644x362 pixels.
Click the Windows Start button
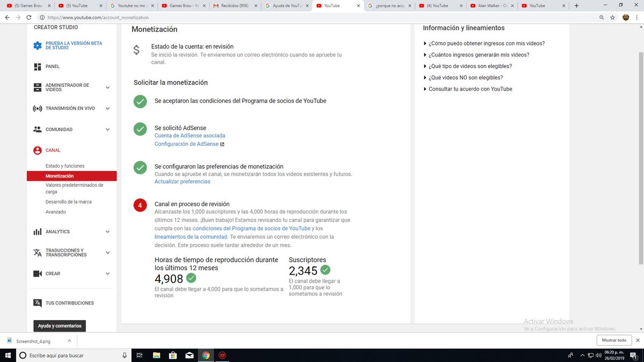[8, 355]
